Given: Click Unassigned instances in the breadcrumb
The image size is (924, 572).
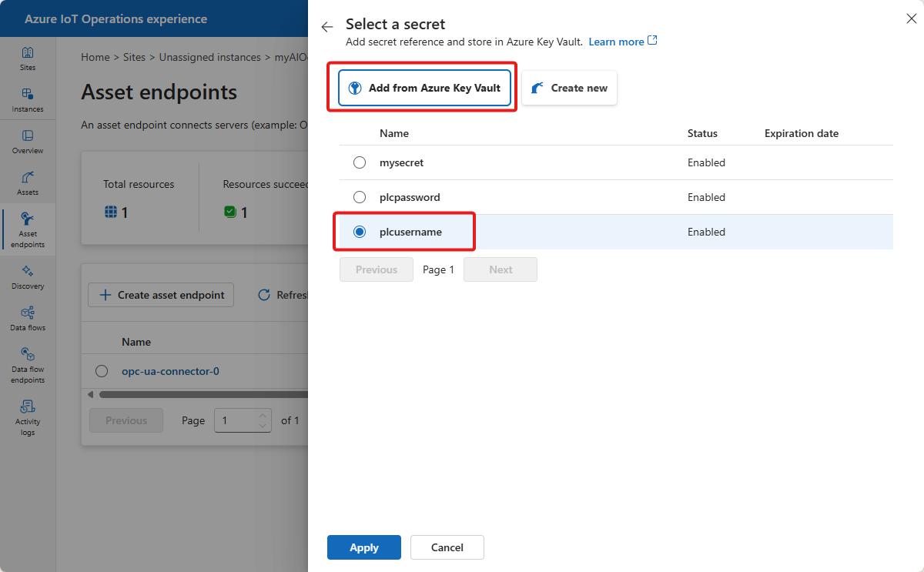Looking at the screenshot, I should 210,57.
